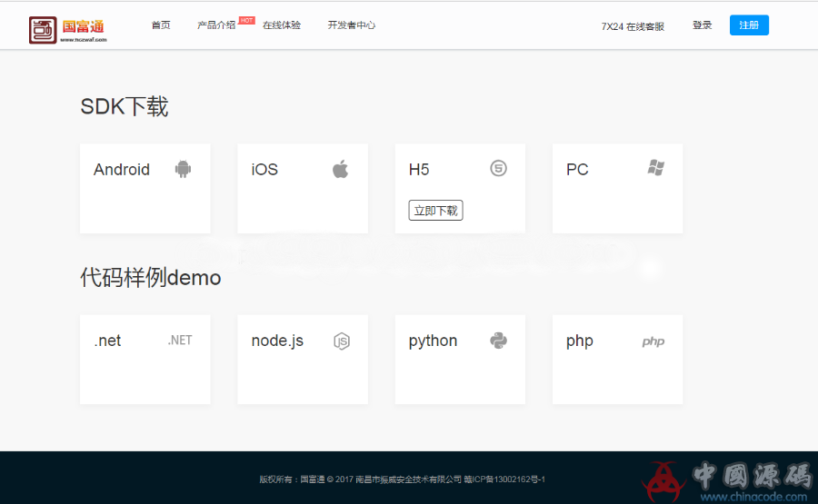818x504 pixels.
Task: Select the node.js demo card title
Action: (x=277, y=341)
